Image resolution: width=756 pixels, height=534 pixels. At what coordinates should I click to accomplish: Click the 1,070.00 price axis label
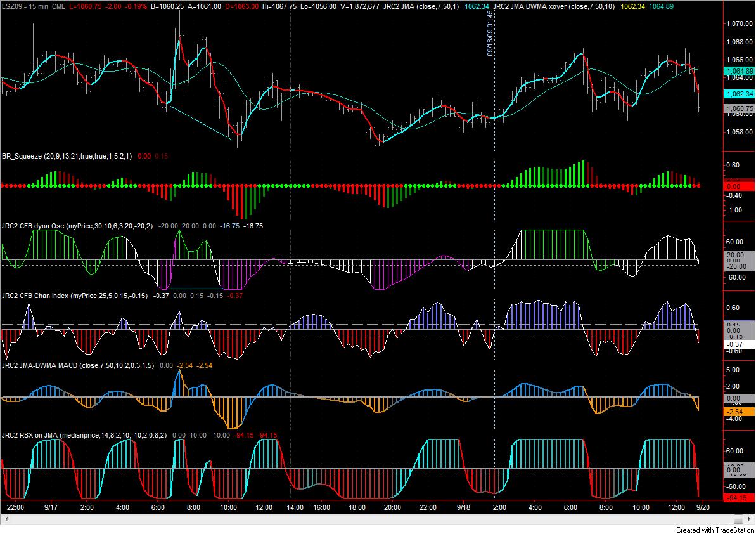point(740,23)
